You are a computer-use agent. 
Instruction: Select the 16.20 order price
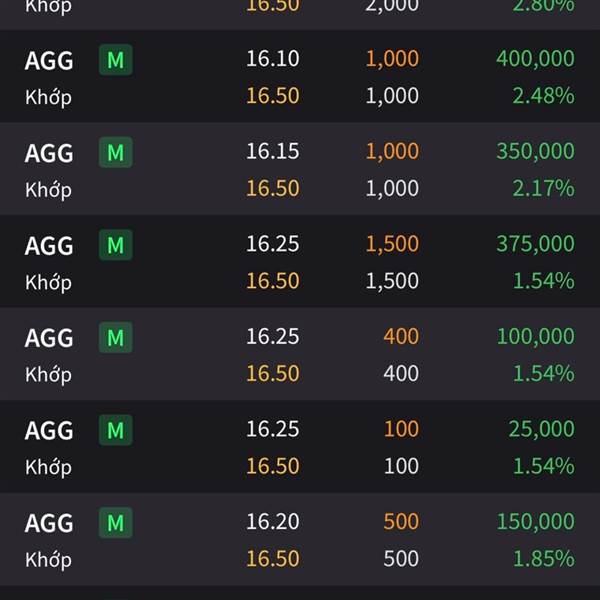[272, 521]
